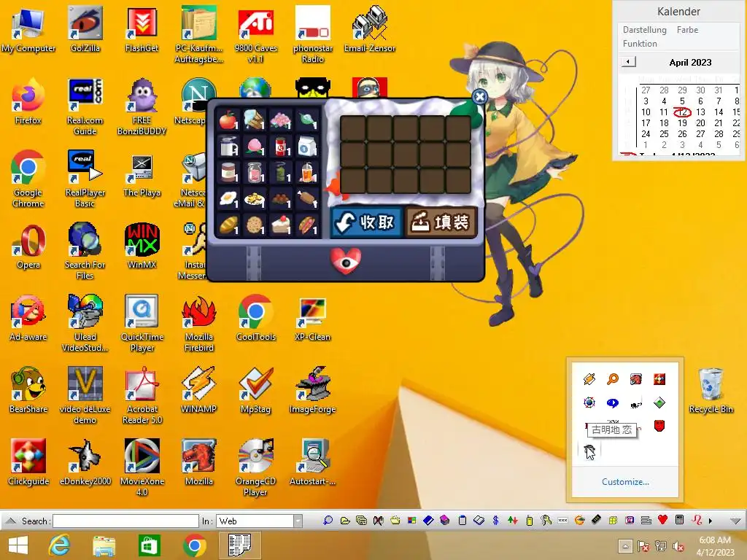Click the green diamond tray icon
Screen dimensions: 747x560
click(x=659, y=402)
